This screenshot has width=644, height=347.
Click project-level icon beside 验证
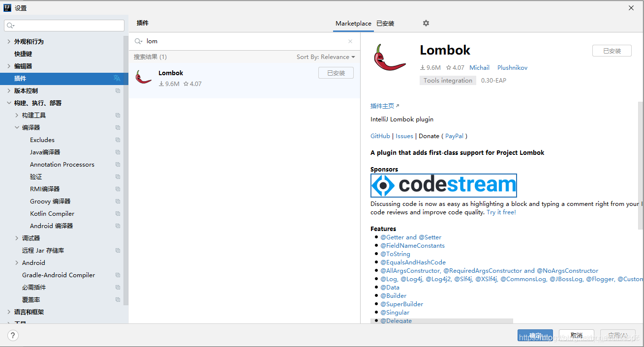[x=118, y=176]
